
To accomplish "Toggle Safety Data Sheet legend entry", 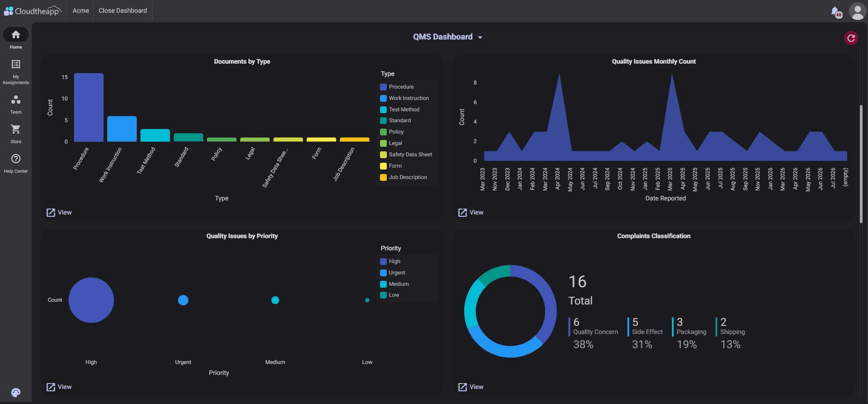I will pyautogui.click(x=406, y=155).
